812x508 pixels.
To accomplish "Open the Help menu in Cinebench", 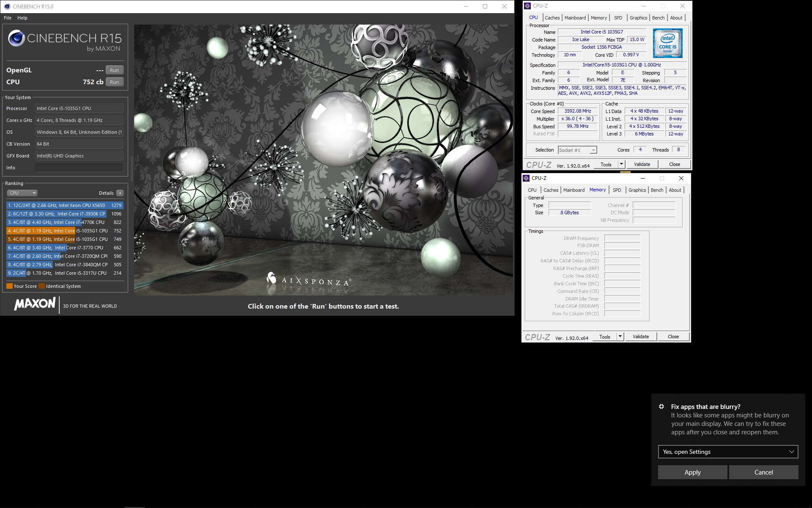I will [22, 18].
